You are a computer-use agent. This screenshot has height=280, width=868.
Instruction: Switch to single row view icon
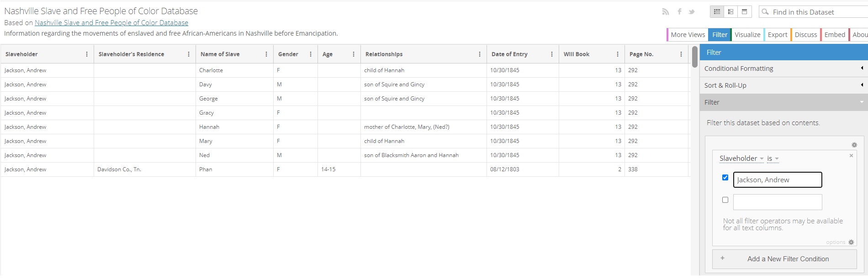(x=744, y=12)
